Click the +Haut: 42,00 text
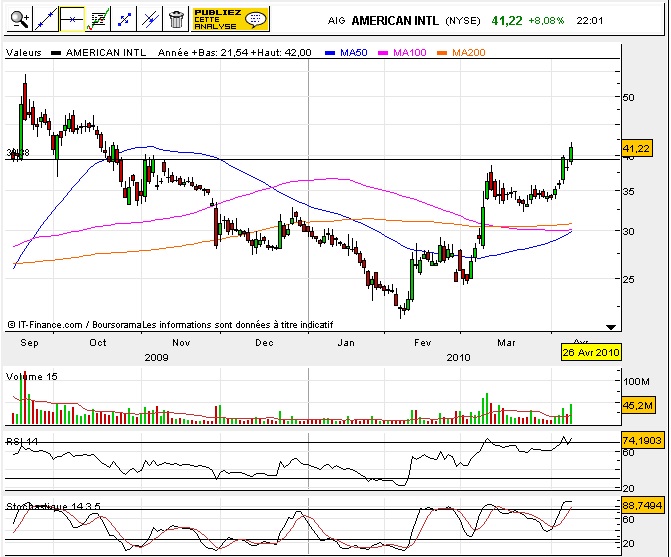The width and height of the screenshot is (671, 557). [281, 53]
